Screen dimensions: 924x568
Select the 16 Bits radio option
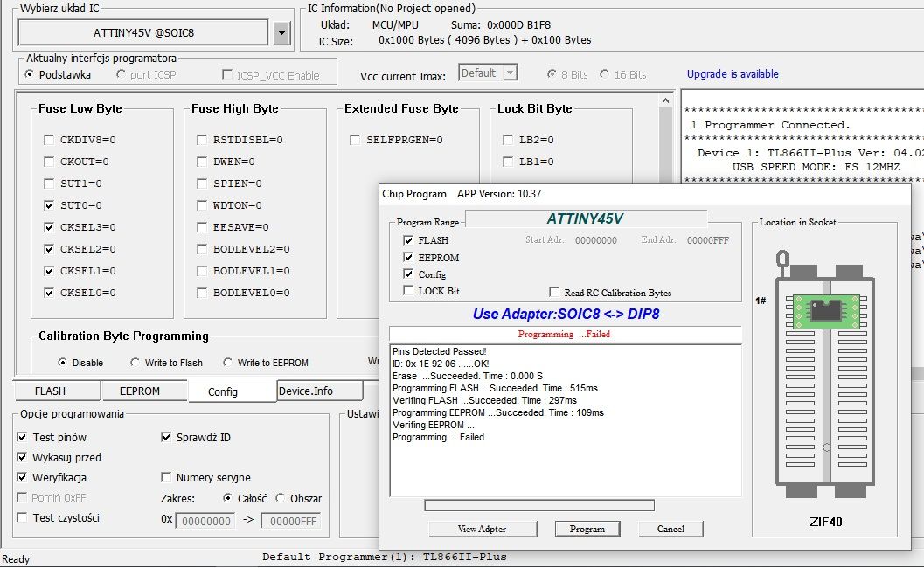(x=604, y=74)
